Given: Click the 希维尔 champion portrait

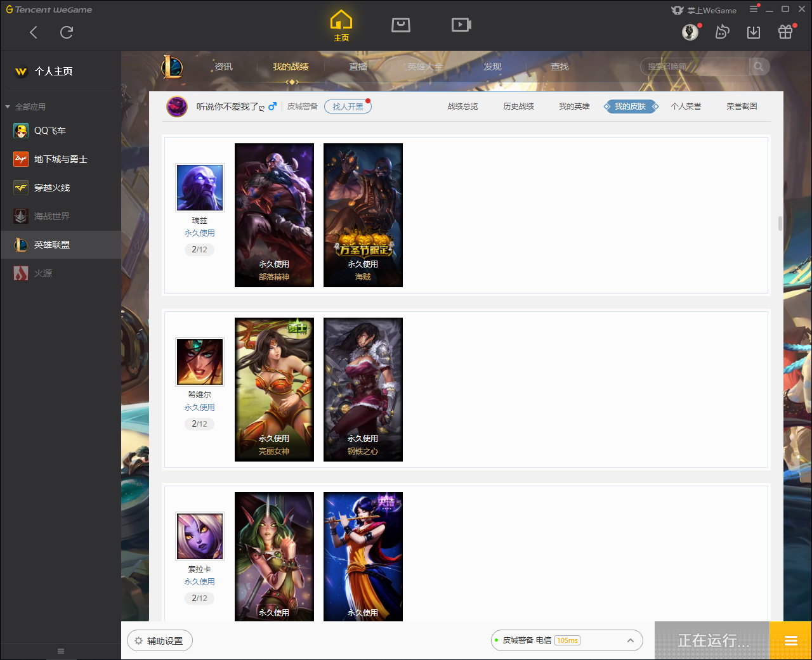Looking at the screenshot, I should [200, 361].
